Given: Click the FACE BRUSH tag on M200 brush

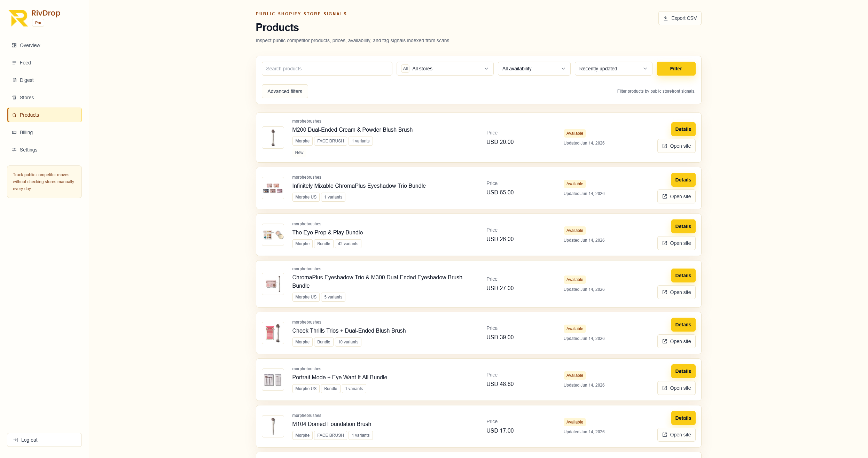Looking at the screenshot, I should click(330, 141).
